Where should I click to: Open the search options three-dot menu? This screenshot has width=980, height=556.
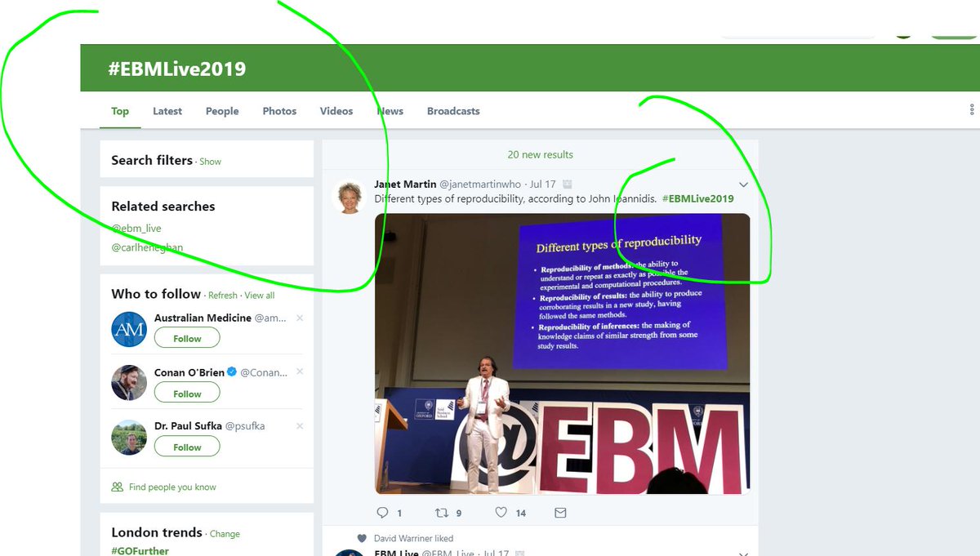pyautogui.click(x=972, y=109)
